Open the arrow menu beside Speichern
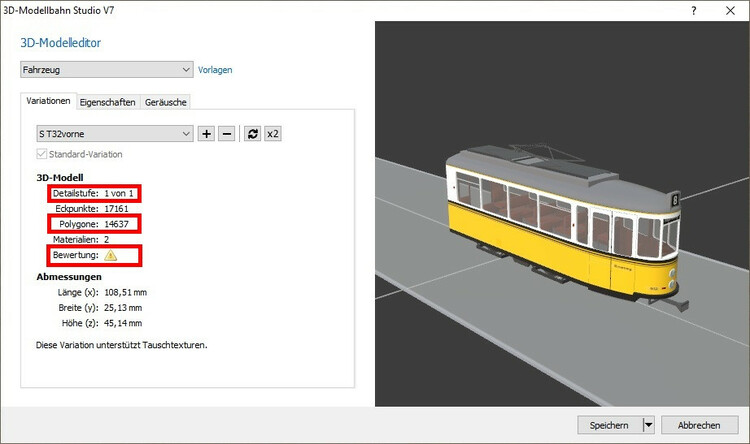 pos(647,425)
